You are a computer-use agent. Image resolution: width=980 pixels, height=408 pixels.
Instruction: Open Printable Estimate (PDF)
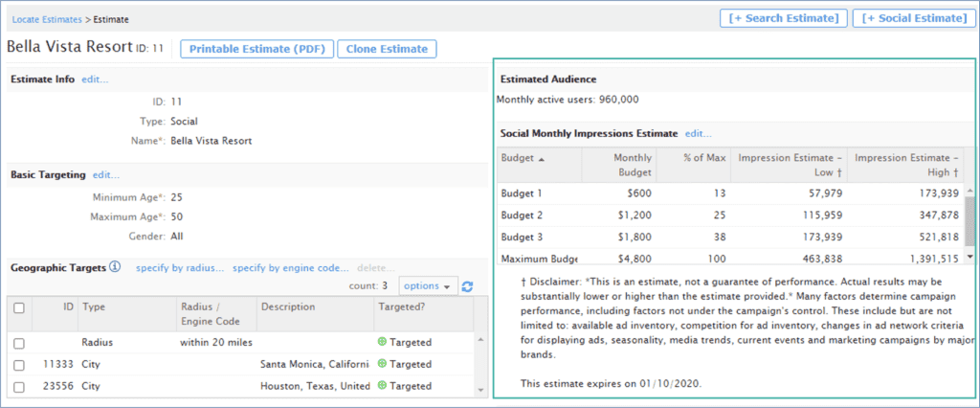point(257,49)
